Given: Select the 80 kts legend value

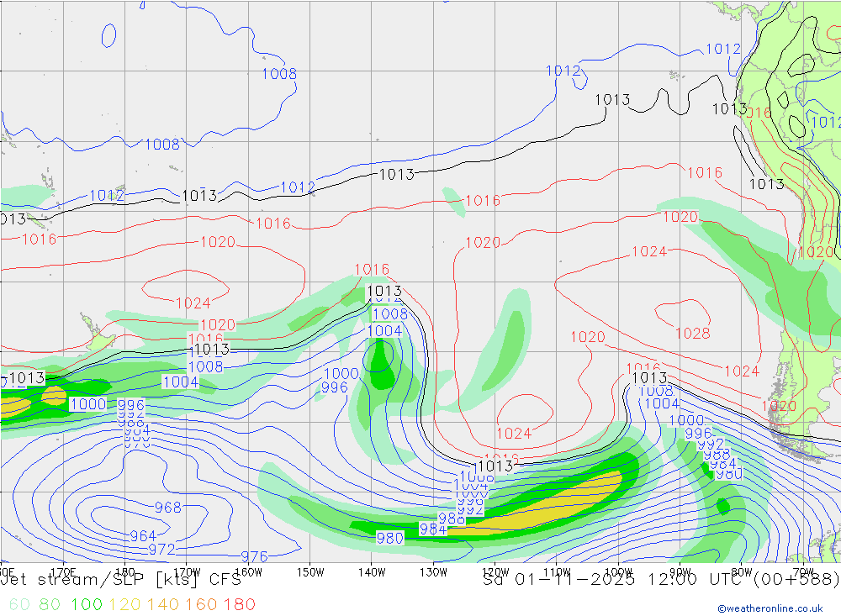Looking at the screenshot, I should 50,604.
